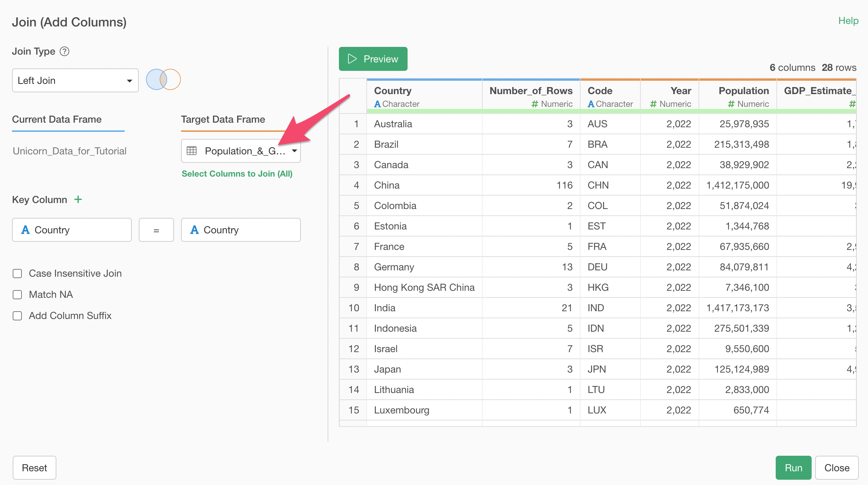Add a key column with plus icon

pos(78,199)
